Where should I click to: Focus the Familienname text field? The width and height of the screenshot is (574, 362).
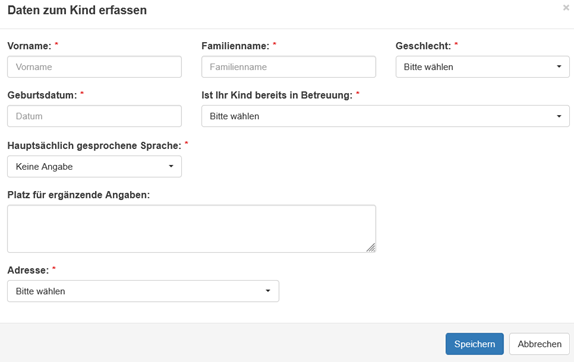pyautogui.click(x=288, y=67)
